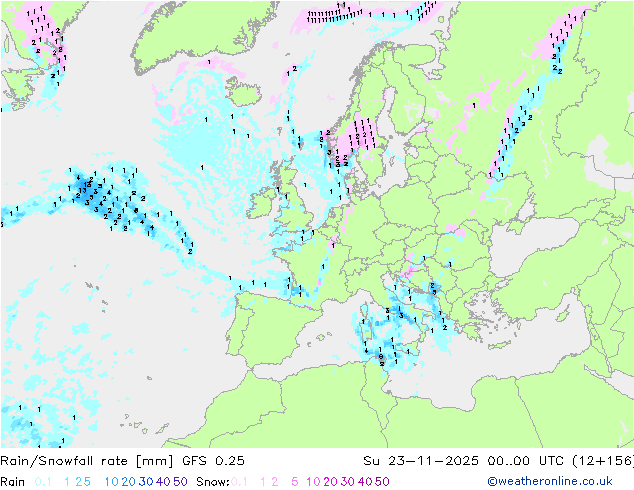Screen dimensions: 634x490
Task: Click the 'Su 23-11-2025' date text
Action: [x=421, y=461]
